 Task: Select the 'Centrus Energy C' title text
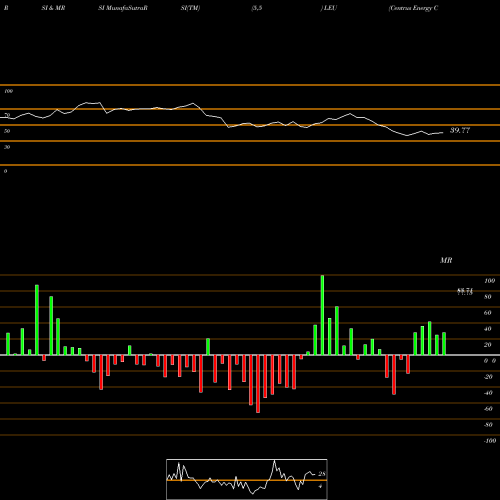coord(413,8)
